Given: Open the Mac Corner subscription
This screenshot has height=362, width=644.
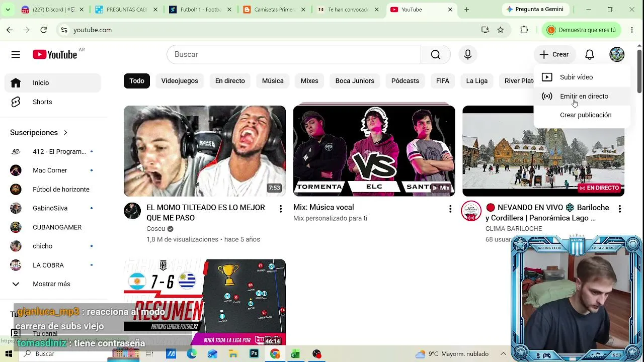Looking at the screenshot, I should click(52, 170).
